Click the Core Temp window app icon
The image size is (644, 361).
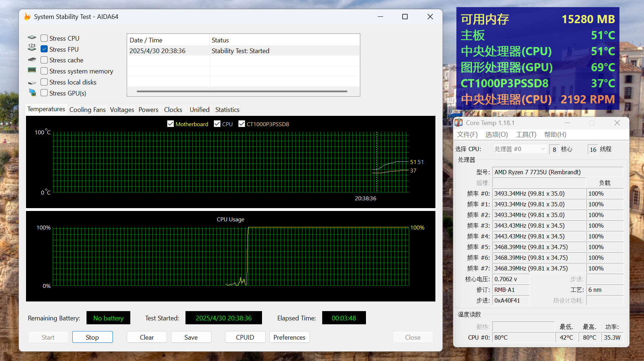click(459, 123)
